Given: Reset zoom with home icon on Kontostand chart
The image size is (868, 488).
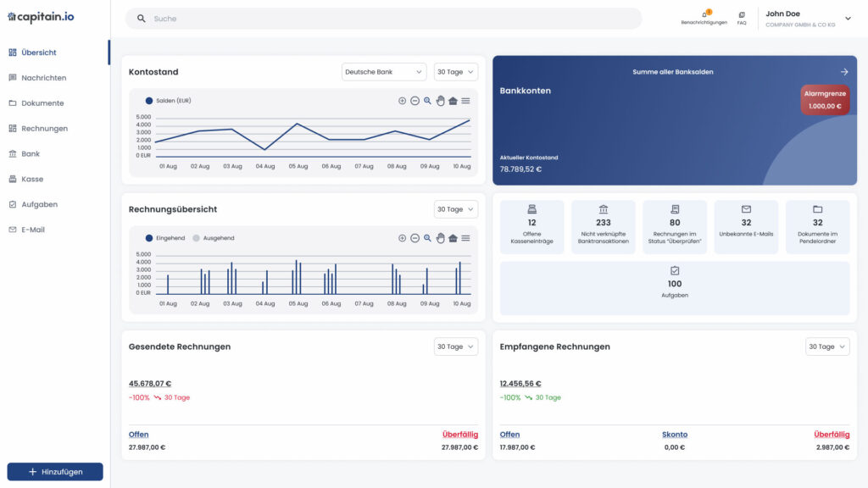Looking at the screenshot, I should pos(453,101).
